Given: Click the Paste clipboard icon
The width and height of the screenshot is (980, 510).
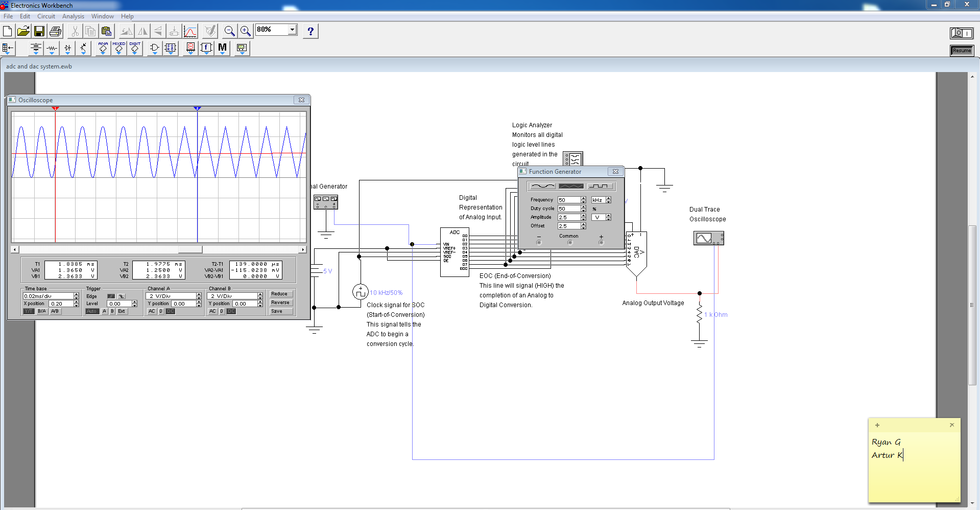Looking at the screenshot, I should coord(106,31).
